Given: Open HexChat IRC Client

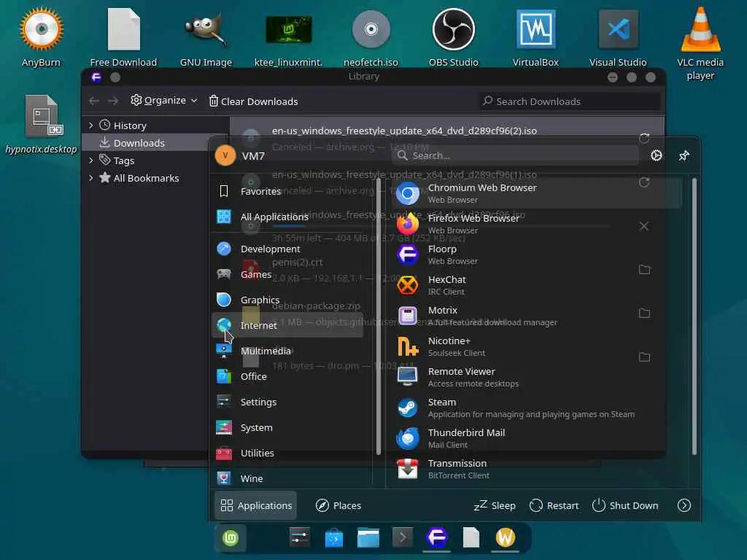Looking at the screenshot, I should point(536,285).
